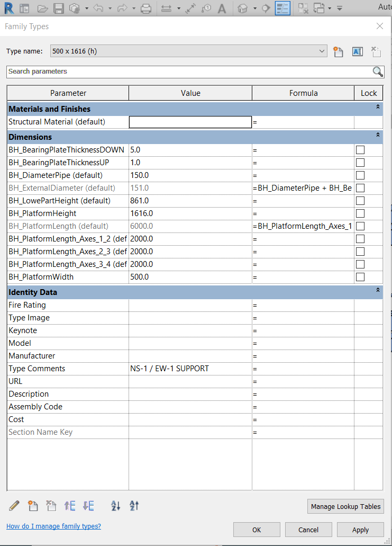The height and width of the screenshot is (546, 392).
Task: Collapse the Dimensions parameter group
Action: (378, 136)
